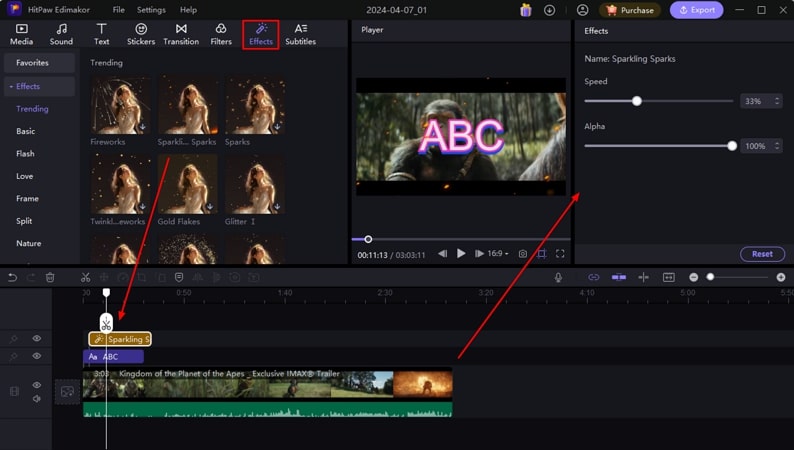Screen dimensions: 794x450
Task: Select the Glitter effect thumbnail
Action: pos(255,184)
